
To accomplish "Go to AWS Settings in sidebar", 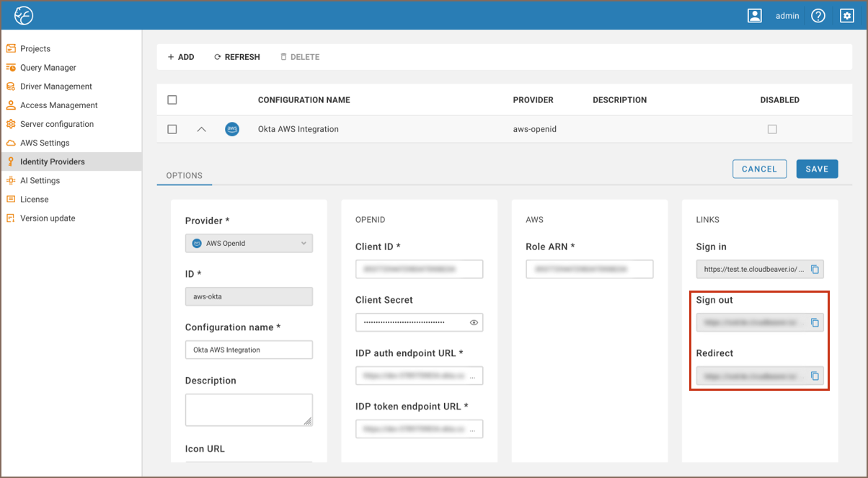I will (45, 143).
